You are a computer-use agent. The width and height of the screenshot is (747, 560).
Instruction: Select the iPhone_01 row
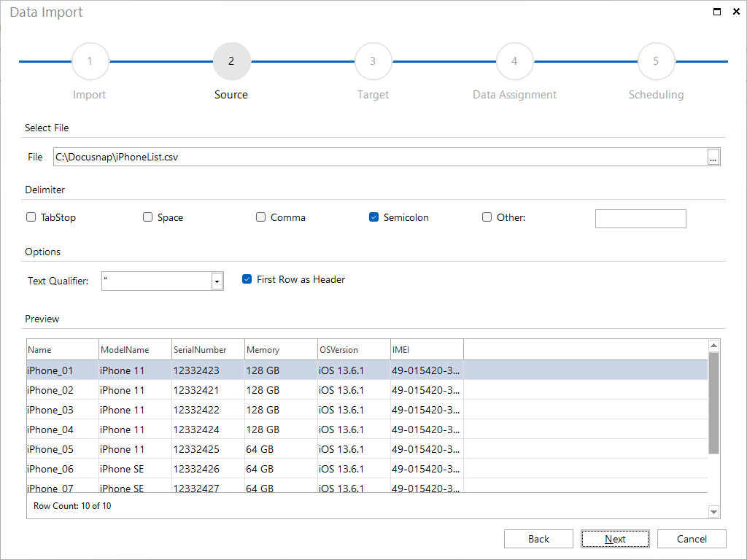click(367, 370)
